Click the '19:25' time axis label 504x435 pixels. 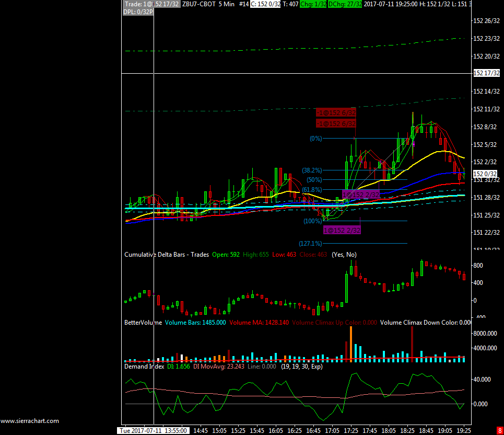463,430
